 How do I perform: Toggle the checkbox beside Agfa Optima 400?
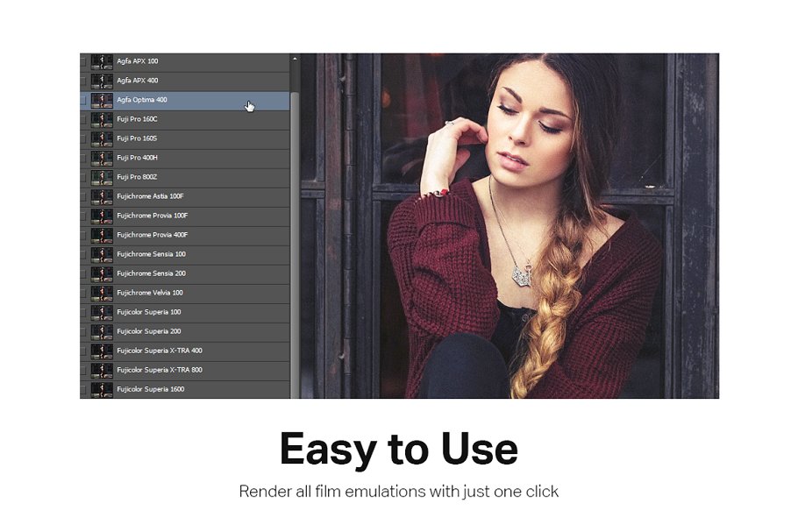click(84, 100)
